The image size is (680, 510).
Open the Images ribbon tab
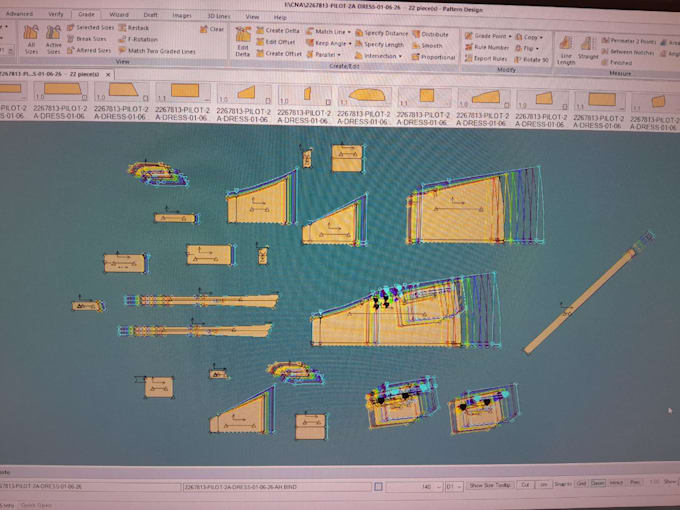point(182,15)
